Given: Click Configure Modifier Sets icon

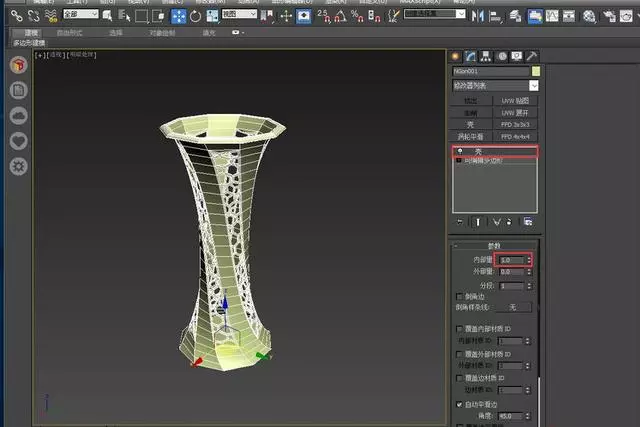Looking at the screenshot, I should pyautogui.click(x=527, y=222).
